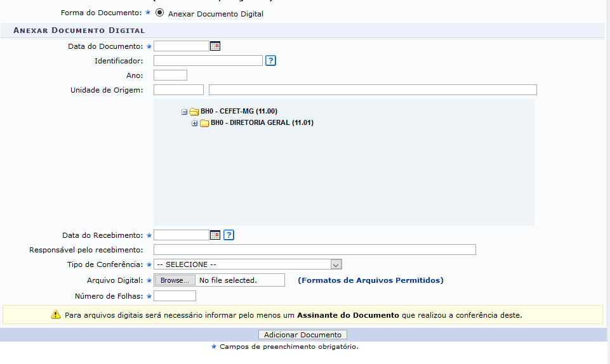The image size is (610, 364).
Task: Click help icon next to Identificador field
Action: point(271,61)
